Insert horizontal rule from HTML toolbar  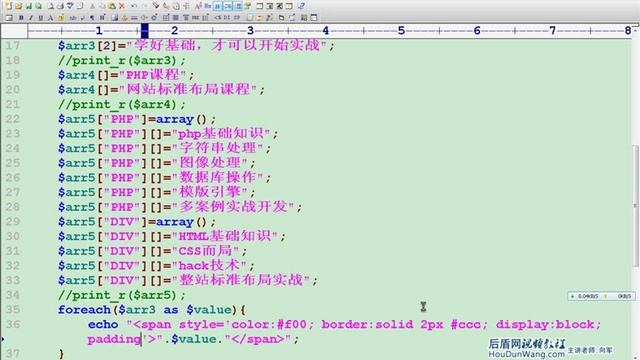pos(134,18)
